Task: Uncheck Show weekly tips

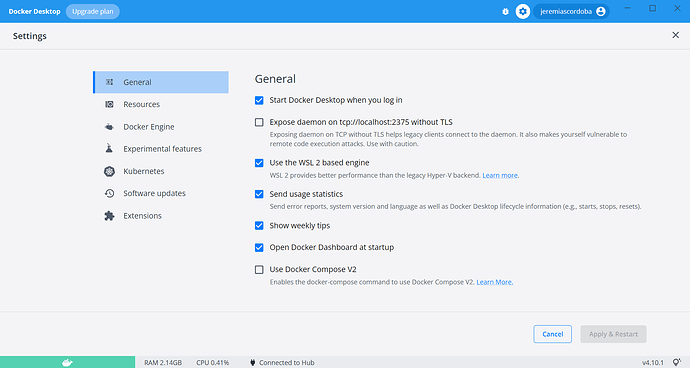Action: 259,226
